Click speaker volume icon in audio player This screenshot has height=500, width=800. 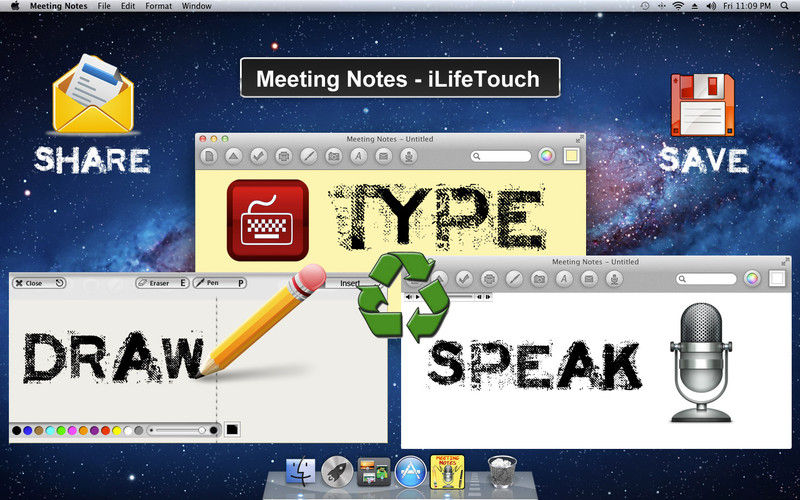click(409, 296)
